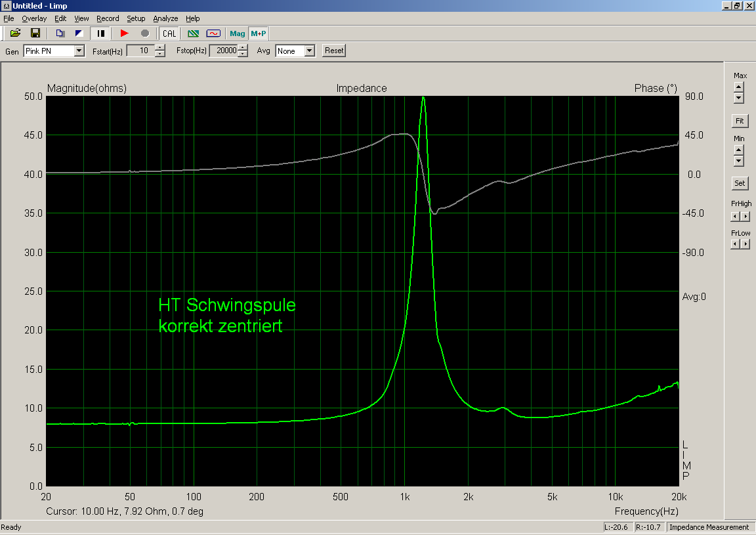Stop recording with the gray circle button
Image resolution: width=756 pixels, height=535 pixels.
click(144, 33)
